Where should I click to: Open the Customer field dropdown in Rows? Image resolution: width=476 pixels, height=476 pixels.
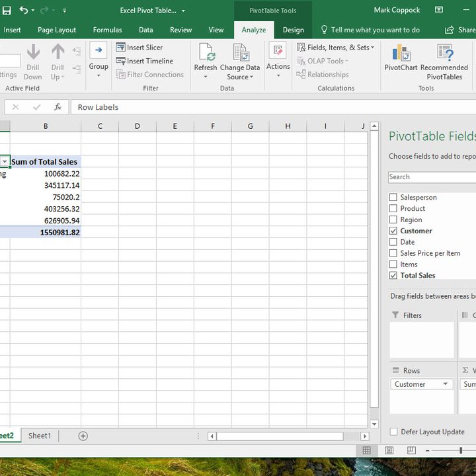coord(446,383)
